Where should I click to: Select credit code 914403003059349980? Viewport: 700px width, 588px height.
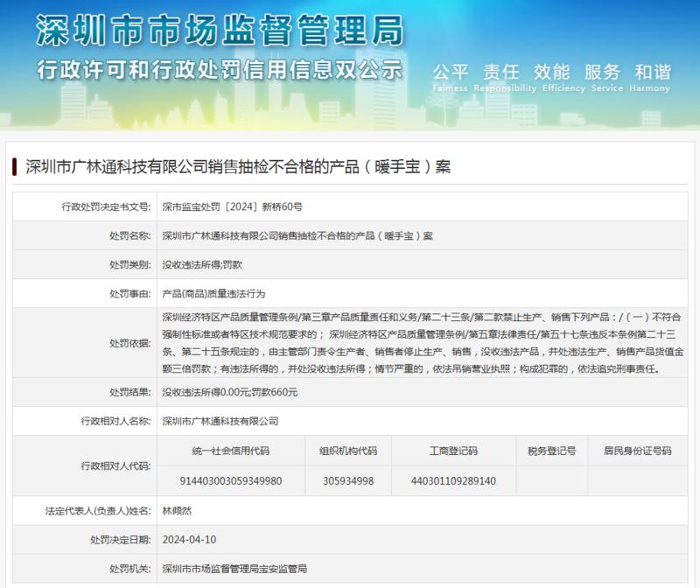tap(231, 481)
